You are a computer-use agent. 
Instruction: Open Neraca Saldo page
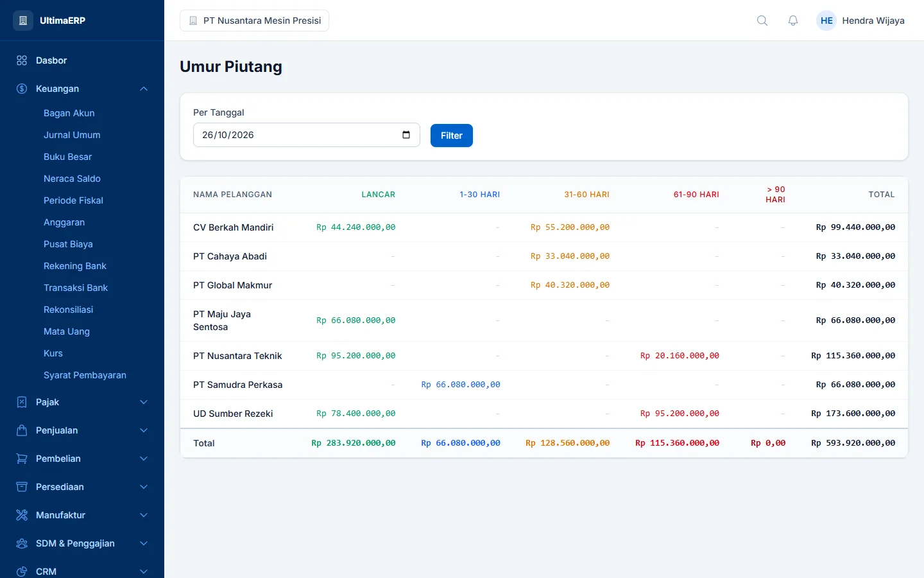point(72,179)
